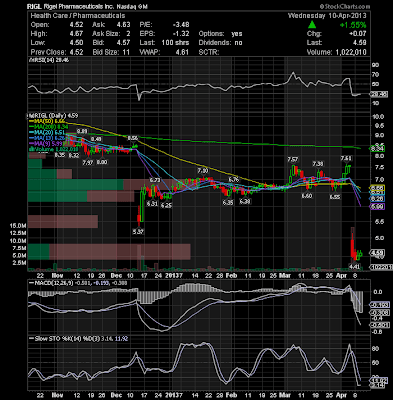The height and width of the screenshot is (400, 393).
Task: Click the 4.59 last price tag
Action: click(377, 252)
